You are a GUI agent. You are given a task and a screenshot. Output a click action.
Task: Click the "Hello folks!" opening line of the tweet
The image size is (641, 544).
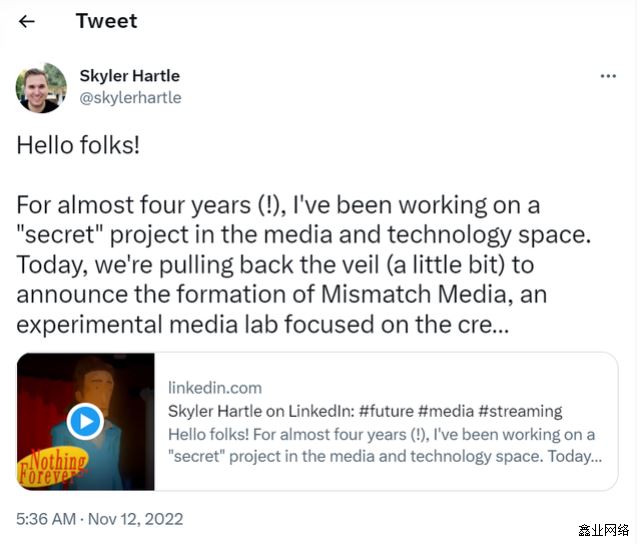78,145
